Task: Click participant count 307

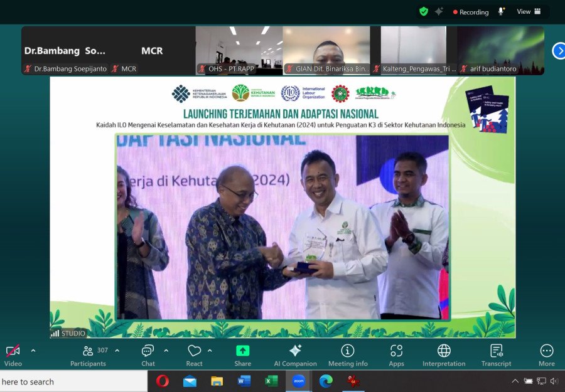Action: (102, 350)
